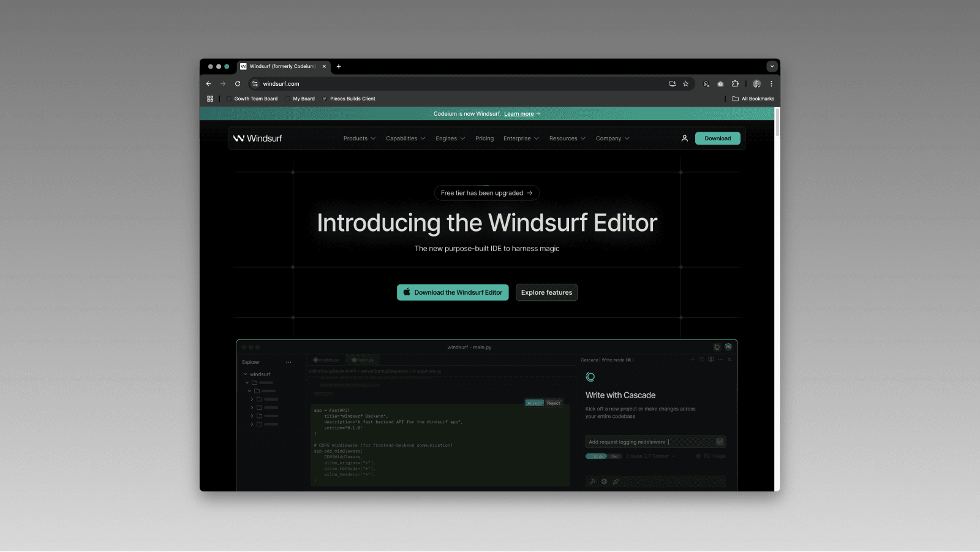Open Cascade history clock icon
Image resolution: width=980 pixels, height=552 pixels.
(x=702, y=360)
